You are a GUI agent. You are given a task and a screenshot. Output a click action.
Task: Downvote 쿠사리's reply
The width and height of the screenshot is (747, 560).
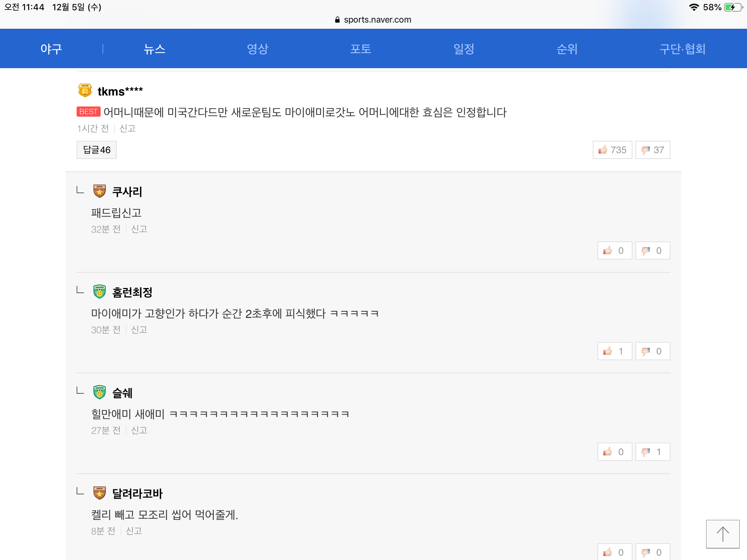click(x=653, y=250)
